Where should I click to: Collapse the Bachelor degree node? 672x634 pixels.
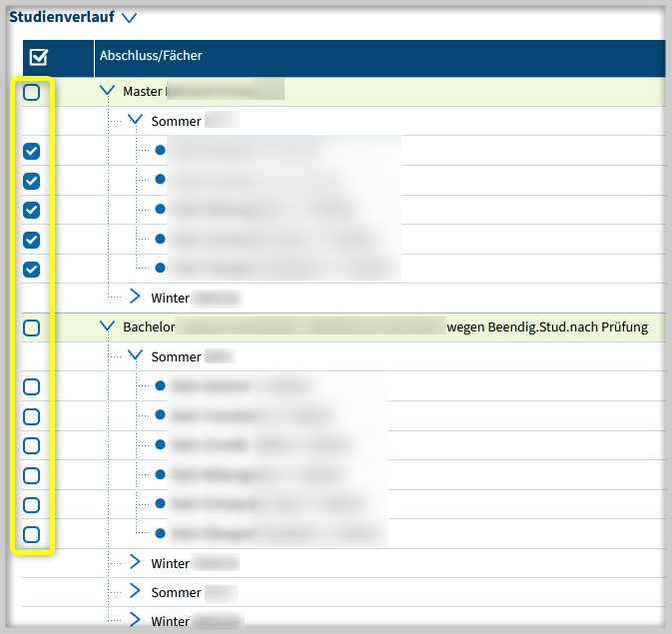[107, 325]
